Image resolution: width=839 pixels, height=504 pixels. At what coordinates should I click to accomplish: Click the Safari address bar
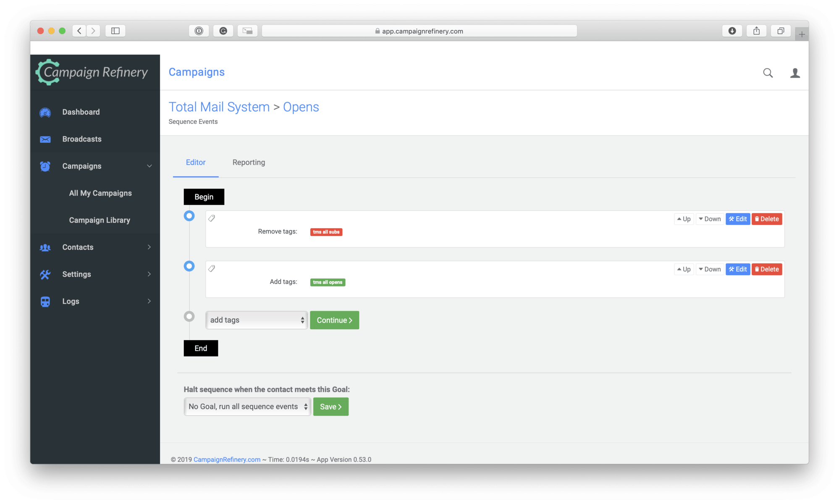pyautogui.click(x=419, y=31)
